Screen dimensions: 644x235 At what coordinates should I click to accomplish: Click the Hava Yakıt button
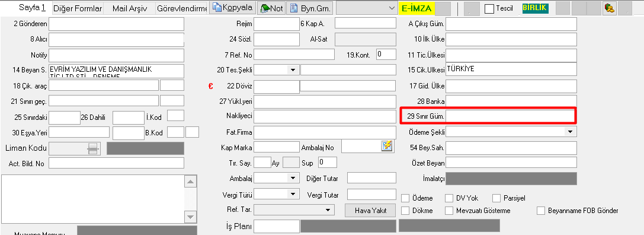coord(370,210)
